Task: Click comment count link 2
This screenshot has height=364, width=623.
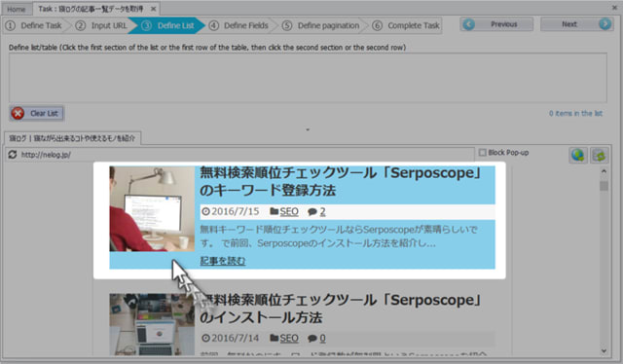Action: point(322,211)
